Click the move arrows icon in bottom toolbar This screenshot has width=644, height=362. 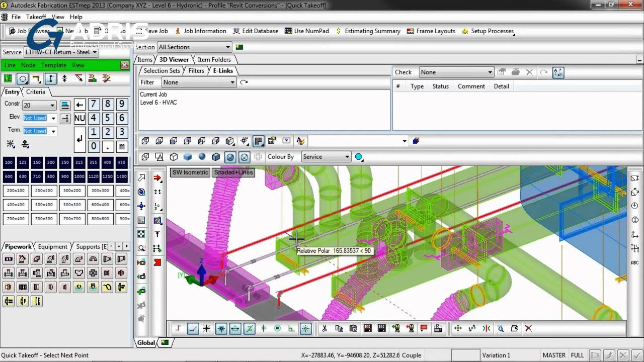pyautogui.click(x=458, y=328)
